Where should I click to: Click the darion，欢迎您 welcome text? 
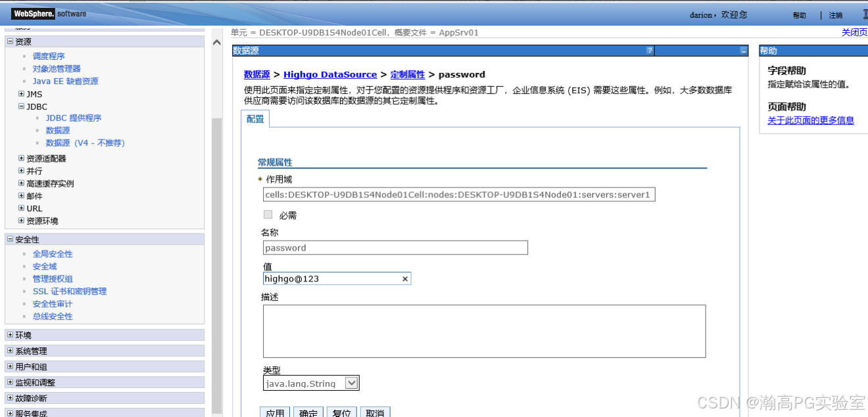pyautogui.click(x=718, y=14)
